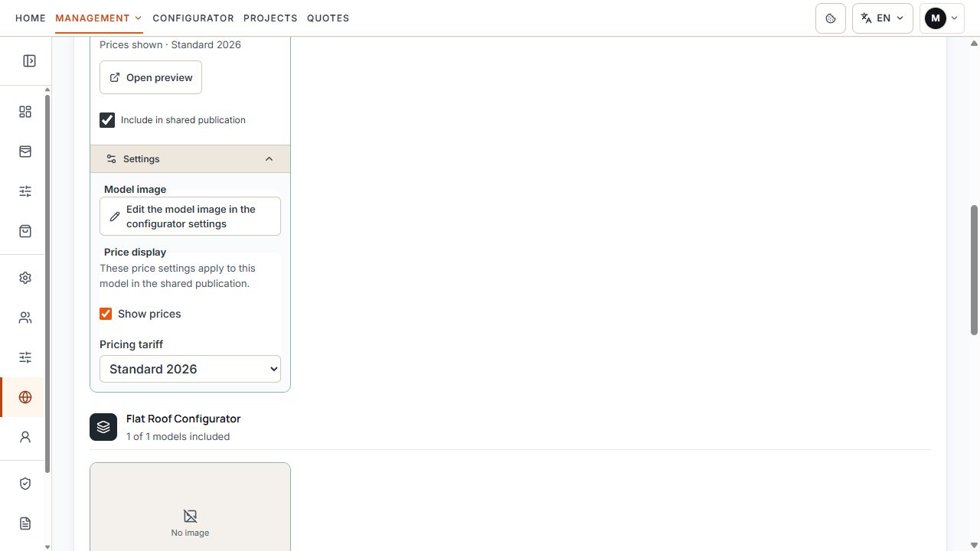The height and width of the screenshot is (551, 980).
Task: Open the M user account menu
Action: [x=942, y=18]
